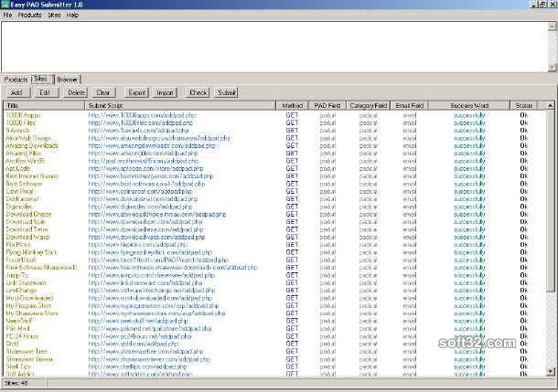Click GET method in 10000 Apps row
The image size is (558, 392).
292,115
